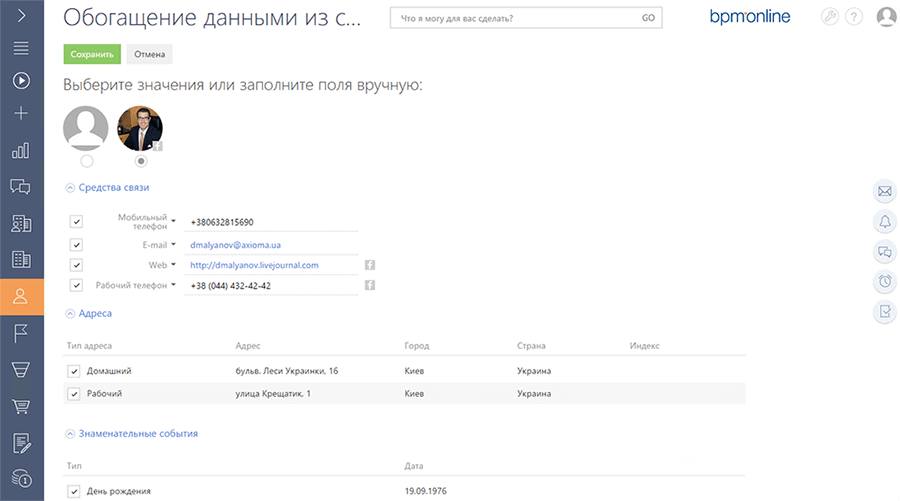Open the documents pencil section
Image resolution: width=900 pixels, height=501 pixels.
tap(21, 443)
